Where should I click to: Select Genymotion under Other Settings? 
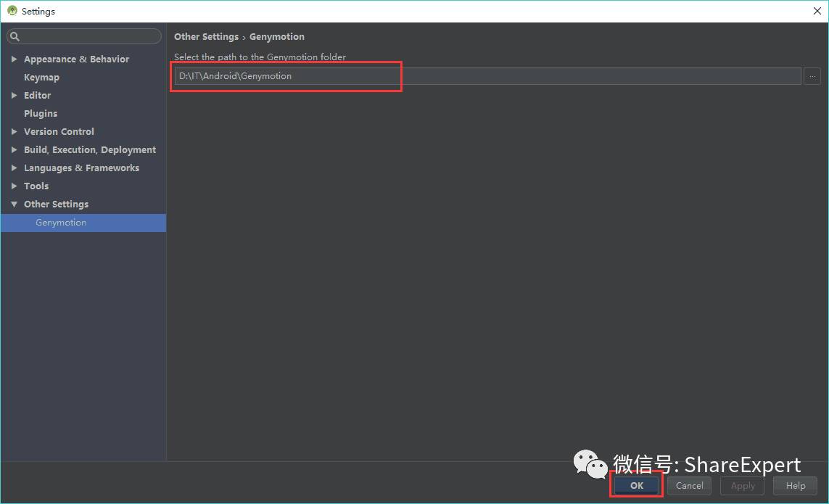click(83, 223)
